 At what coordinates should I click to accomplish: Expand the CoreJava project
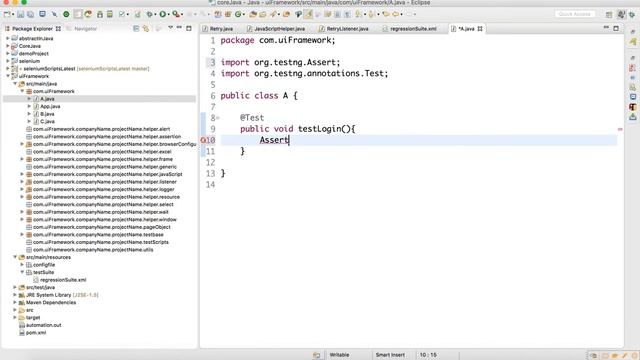click(8, 46)
